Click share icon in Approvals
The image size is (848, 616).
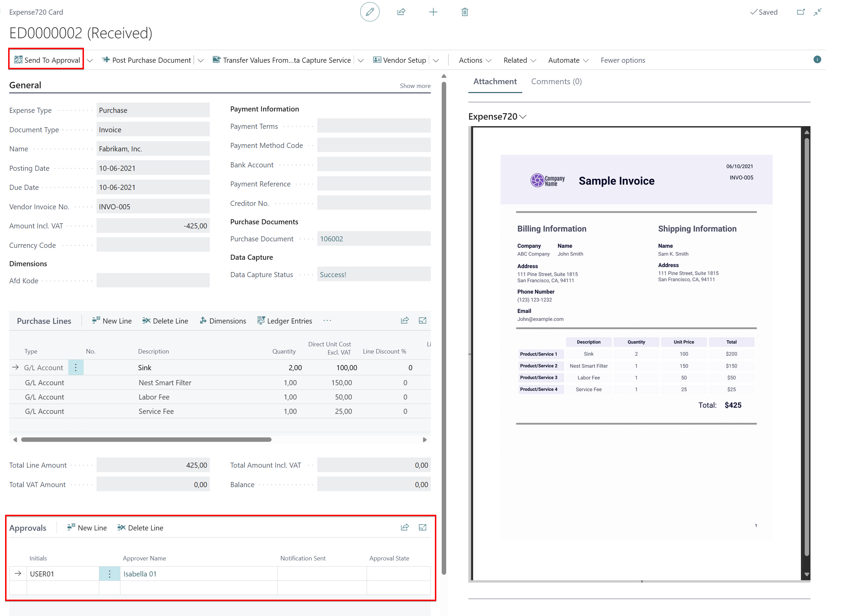point(405,527)
